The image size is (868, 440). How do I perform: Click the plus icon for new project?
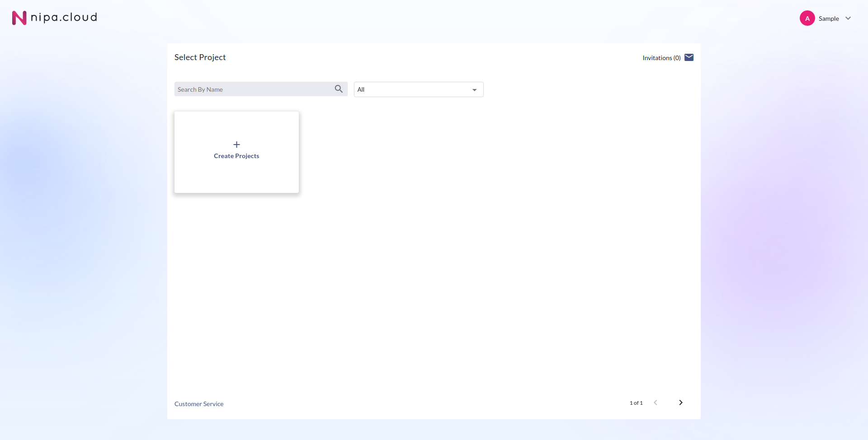pos(236,145)
